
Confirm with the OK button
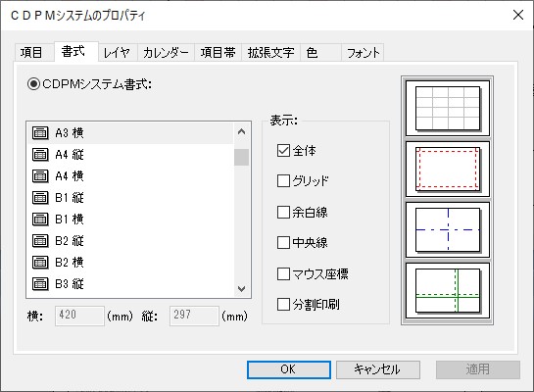pyautogui.click(x=289, y=369)
